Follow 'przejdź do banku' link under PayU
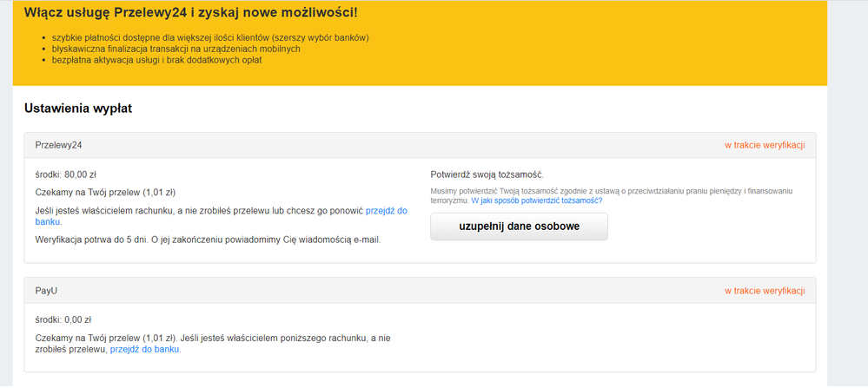Image resolution: width=868 pixels, height=388 pixels. click(x=145, y=350)
